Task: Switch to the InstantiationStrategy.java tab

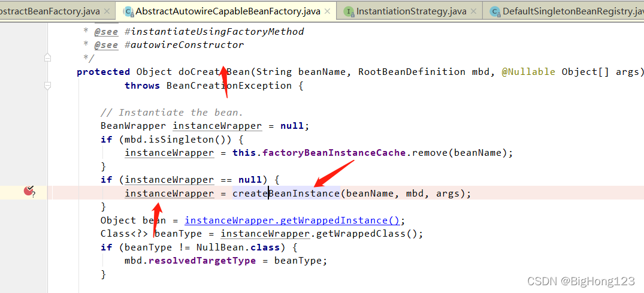Action: click(410, 11)
